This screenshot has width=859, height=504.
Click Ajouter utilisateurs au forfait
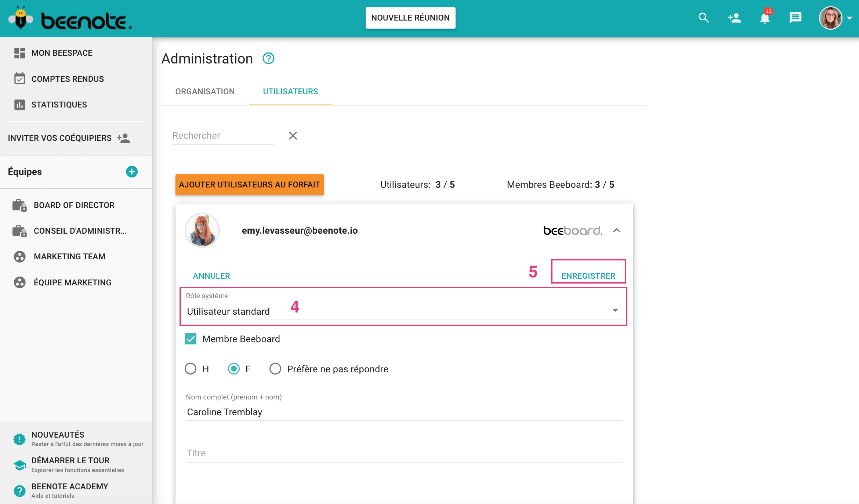pyautogui.click(x=250, y=185)
